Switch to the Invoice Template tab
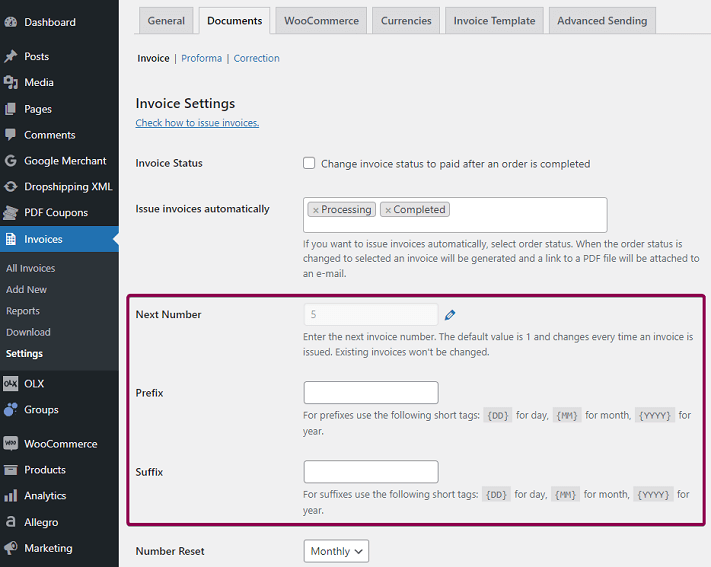The image size is (711, 567). 494,21
